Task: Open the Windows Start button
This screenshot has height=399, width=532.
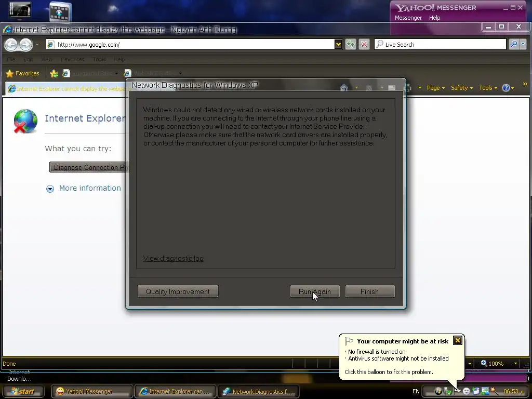Action: [x=22, y=392]
